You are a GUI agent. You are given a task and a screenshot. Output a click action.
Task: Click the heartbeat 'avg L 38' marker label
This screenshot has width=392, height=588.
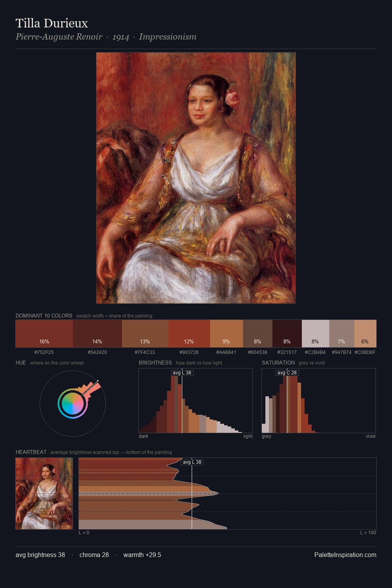(x=192, y=462)
